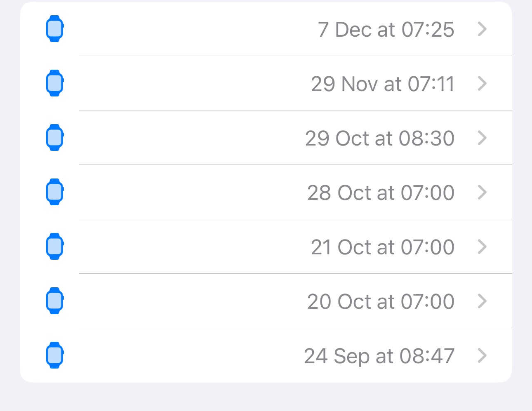Click the arrow next to 24 Sep at 08:47
Screen dimensions: 532x411
pos(482,355)
